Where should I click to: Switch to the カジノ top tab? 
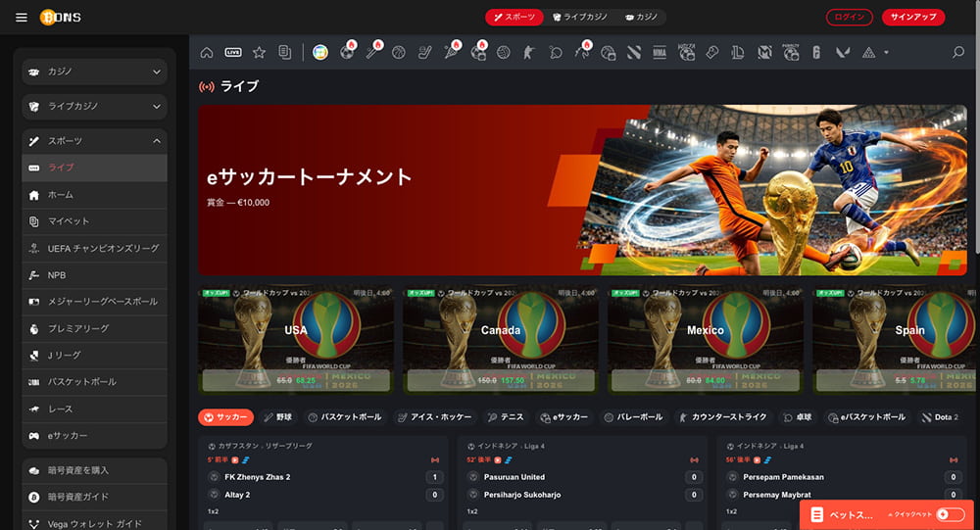coord(641,17)
